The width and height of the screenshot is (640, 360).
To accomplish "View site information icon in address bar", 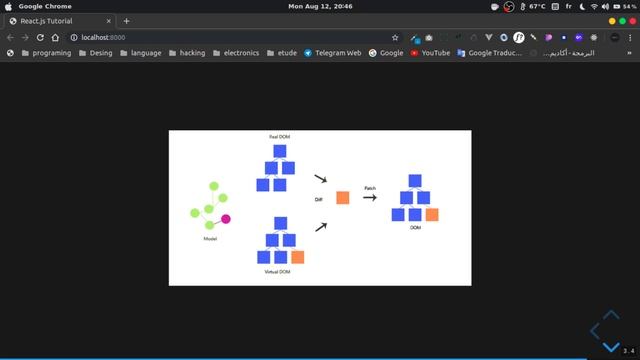I will click(74, 38).
